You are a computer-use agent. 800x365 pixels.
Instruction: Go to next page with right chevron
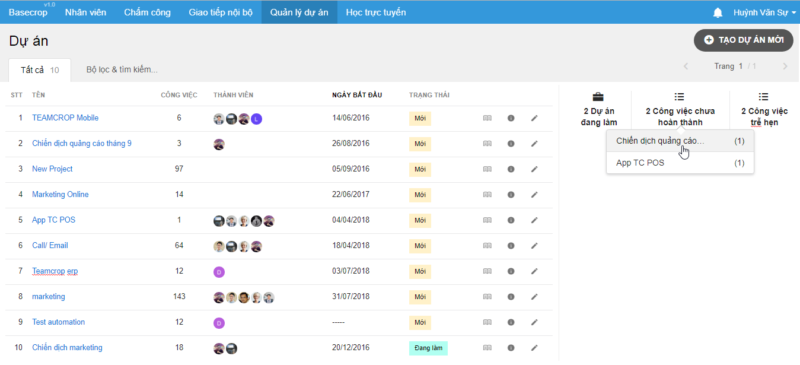point(785,66)
